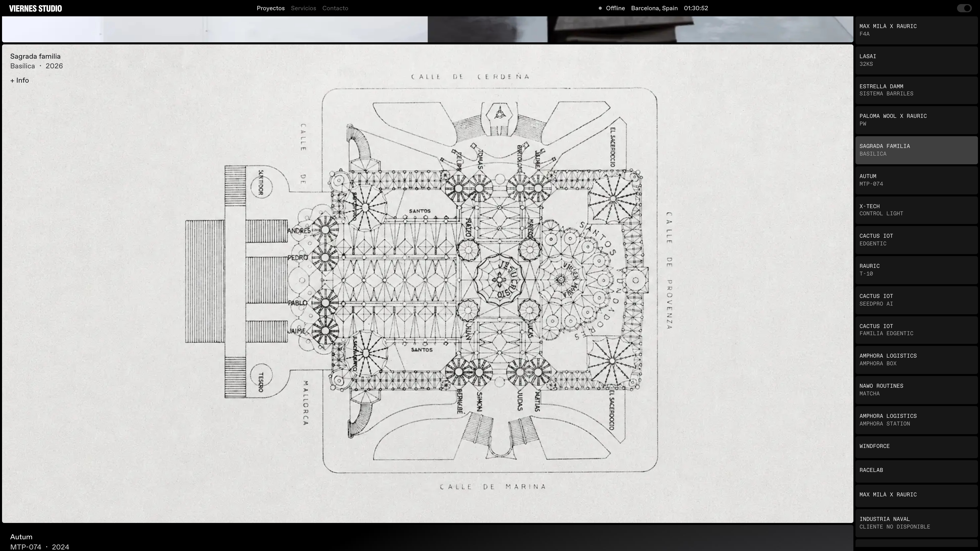Screen dimensions: 980x551
Task: Open Paloma Wool x Rauric PW project
Action: coord(916,120)
